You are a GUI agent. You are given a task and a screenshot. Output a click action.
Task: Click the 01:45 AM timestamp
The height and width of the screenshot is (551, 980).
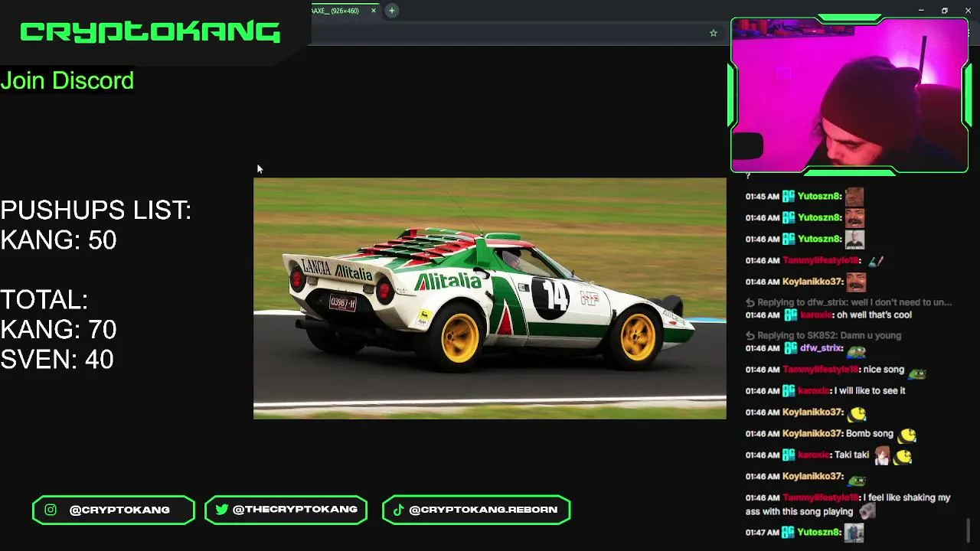coord(763,196)
